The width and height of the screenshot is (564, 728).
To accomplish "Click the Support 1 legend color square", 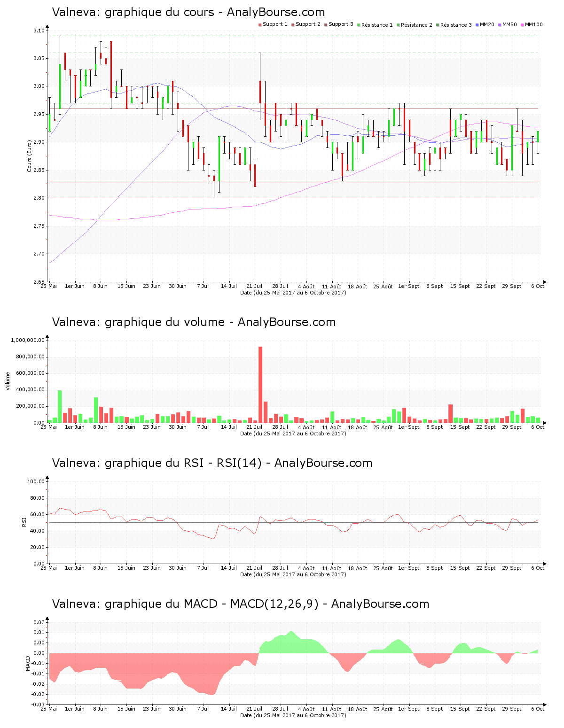I will pyautogui.click(x=260, y=24).
